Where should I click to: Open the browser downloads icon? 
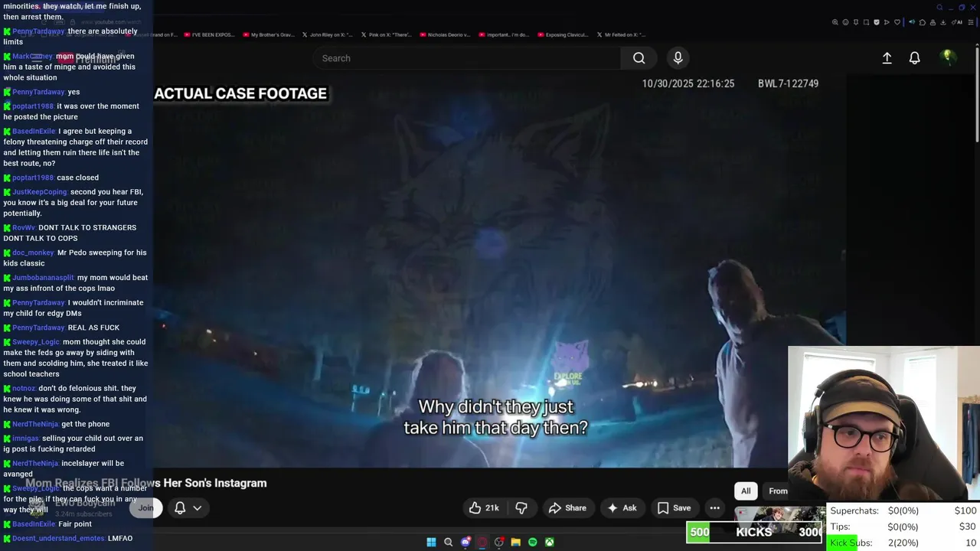point(942,22)
